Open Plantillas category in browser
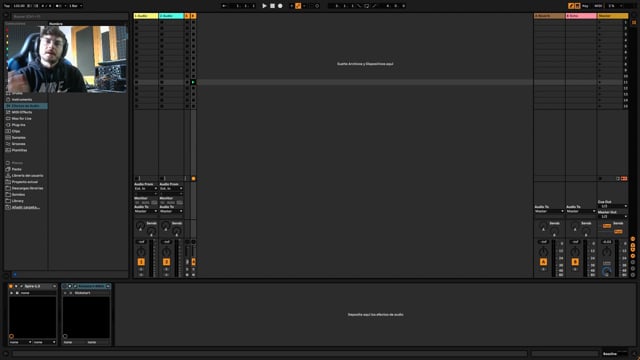The height and width of the screenshot is (360, 640). [19, 150]
